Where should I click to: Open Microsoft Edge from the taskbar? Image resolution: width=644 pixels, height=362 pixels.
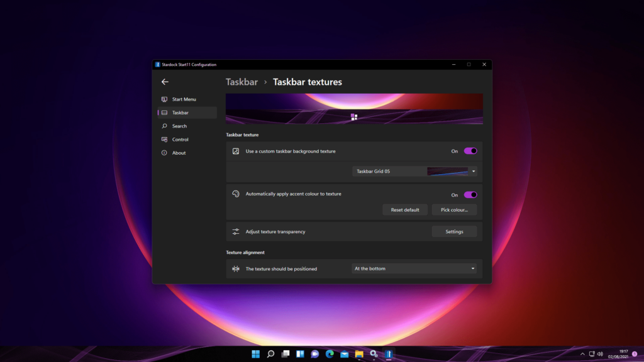[x=330, y=354]
